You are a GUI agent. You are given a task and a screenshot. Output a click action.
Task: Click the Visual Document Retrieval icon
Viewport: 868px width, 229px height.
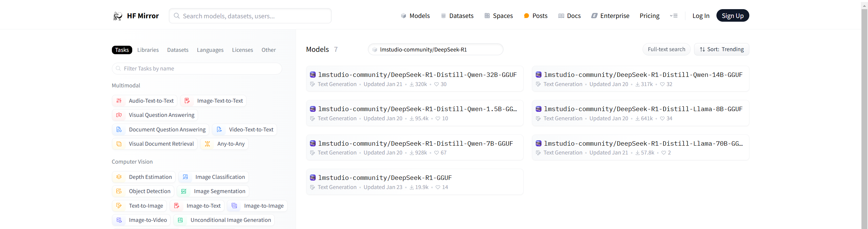click(119, 144)
